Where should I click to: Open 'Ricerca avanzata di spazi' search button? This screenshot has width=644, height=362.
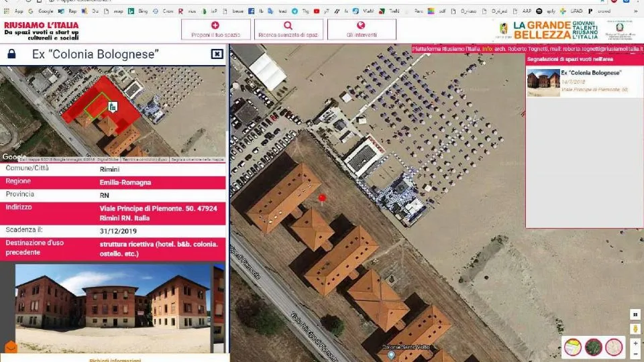(x=288, y=29)
